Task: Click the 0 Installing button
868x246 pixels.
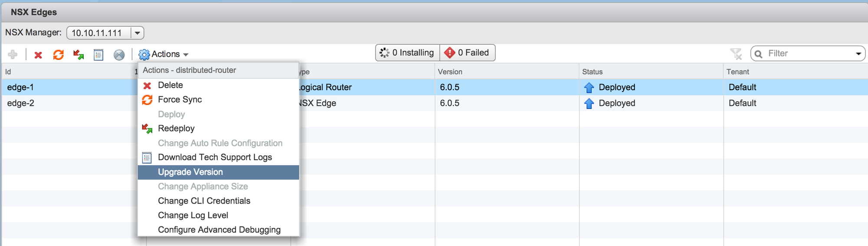Action: point(408,53)
